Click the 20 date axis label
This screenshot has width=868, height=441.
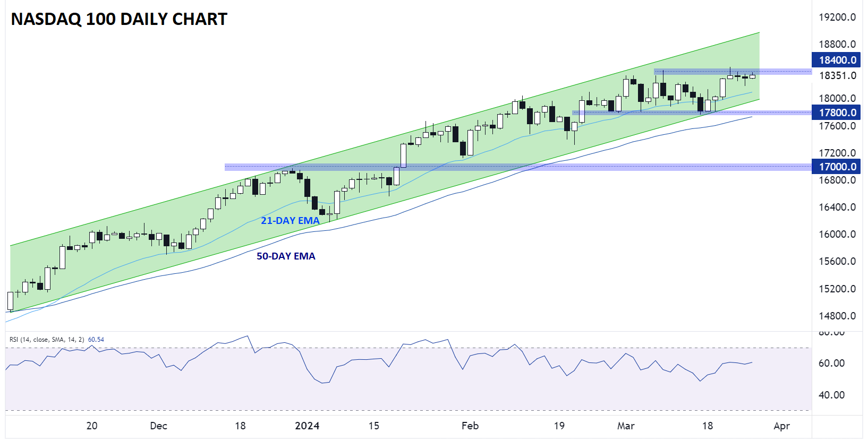click(92, 426)
